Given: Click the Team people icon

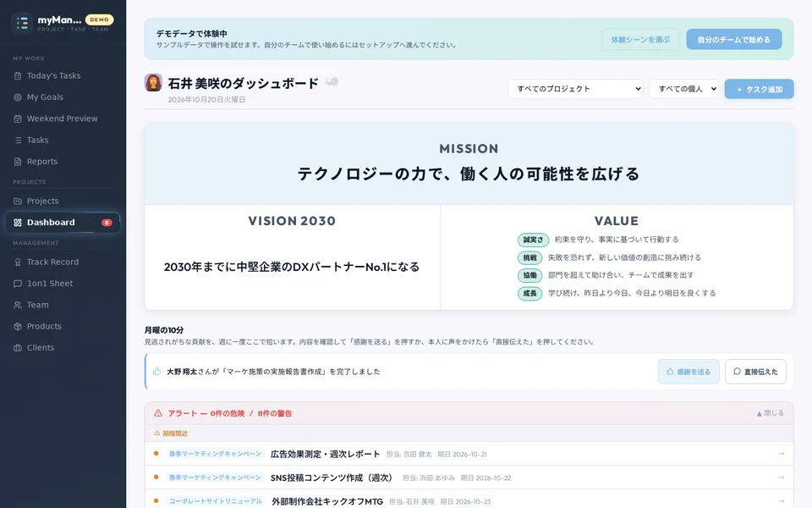Looking at the screenshot, I should tap(18, 306).
